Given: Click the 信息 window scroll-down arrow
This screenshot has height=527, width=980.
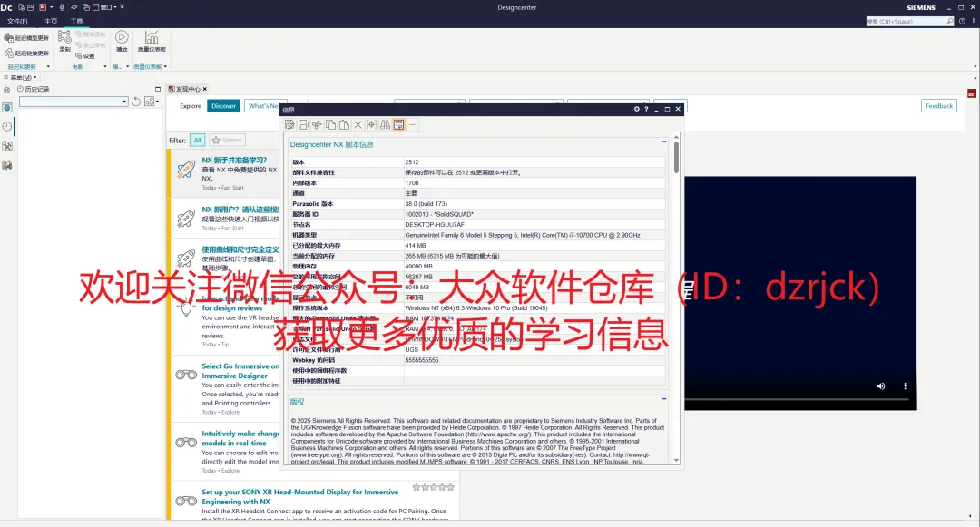Looking at the screenshot, I should (676, 461).
